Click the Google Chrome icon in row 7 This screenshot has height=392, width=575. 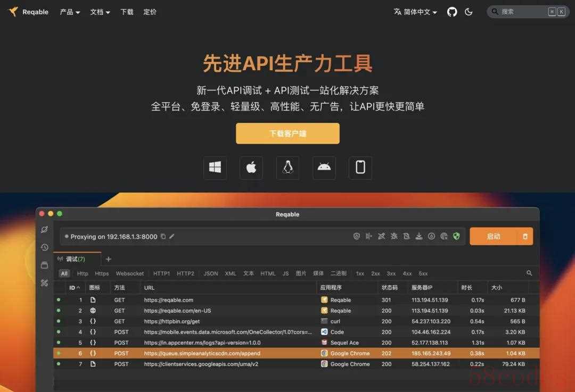(324, 364)
